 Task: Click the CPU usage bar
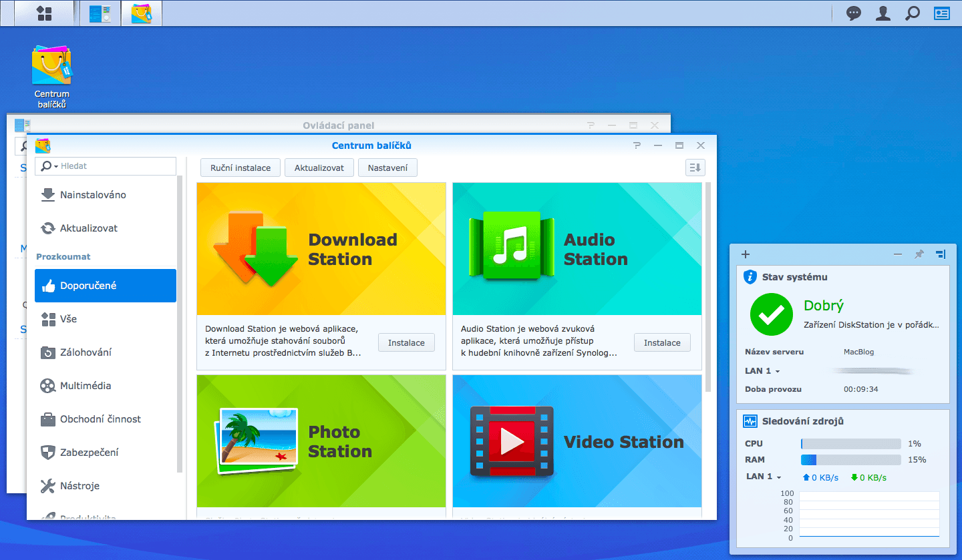(x=851, y=444)
